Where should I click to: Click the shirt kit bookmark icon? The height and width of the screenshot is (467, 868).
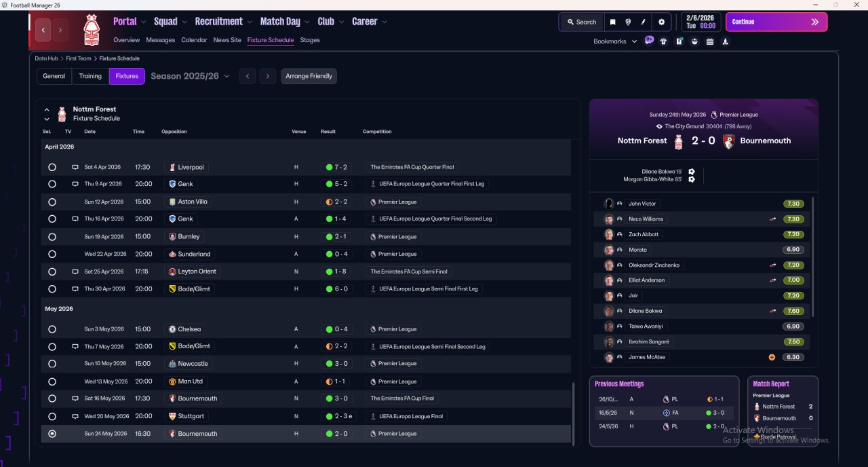663,41
